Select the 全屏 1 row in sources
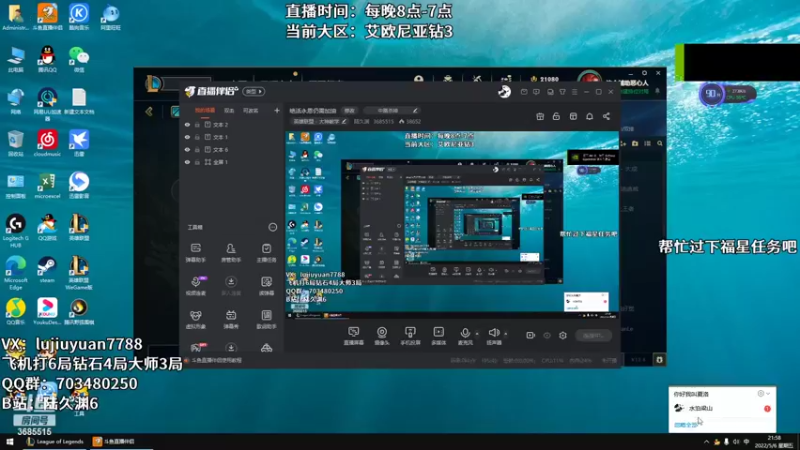This screenshot has width=800, height=450. click(x=232, y=162)
